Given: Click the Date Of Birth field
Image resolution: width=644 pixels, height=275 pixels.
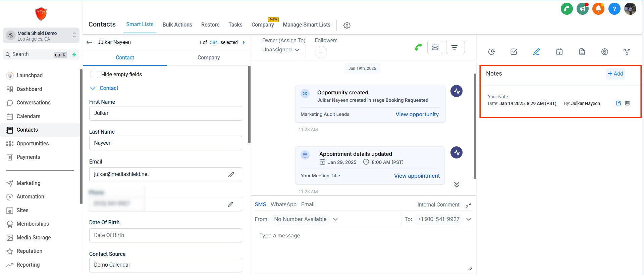Looking at the screenshot, I should click(x=165, y=235).
